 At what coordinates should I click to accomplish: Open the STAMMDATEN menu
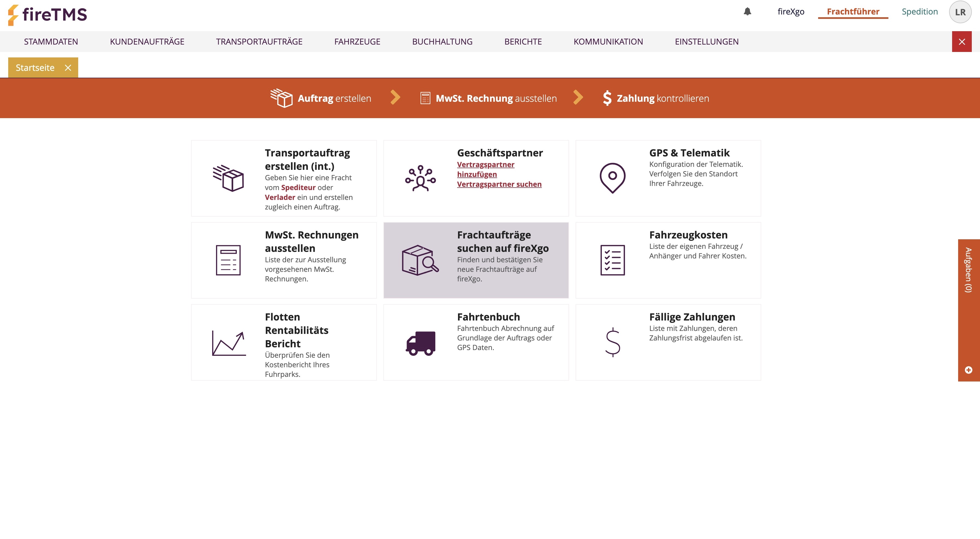51,42
